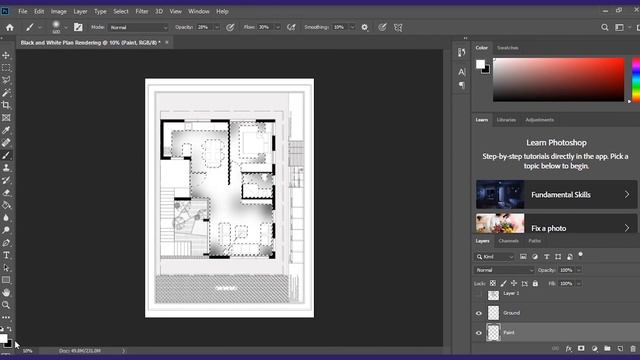The width and height of the screenshot is (640, 360).
Task: Select the Eyedropper tool
Action: [6, 130]
